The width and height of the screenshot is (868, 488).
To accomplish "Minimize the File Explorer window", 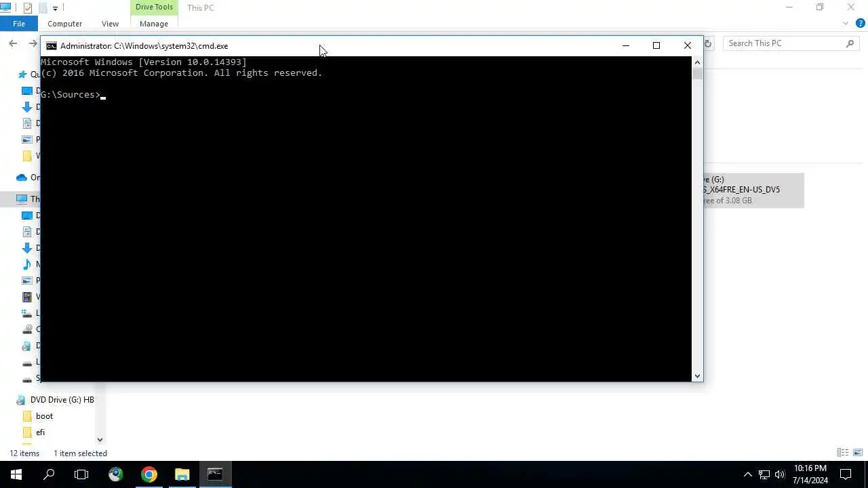I will [x=789, y=7].
